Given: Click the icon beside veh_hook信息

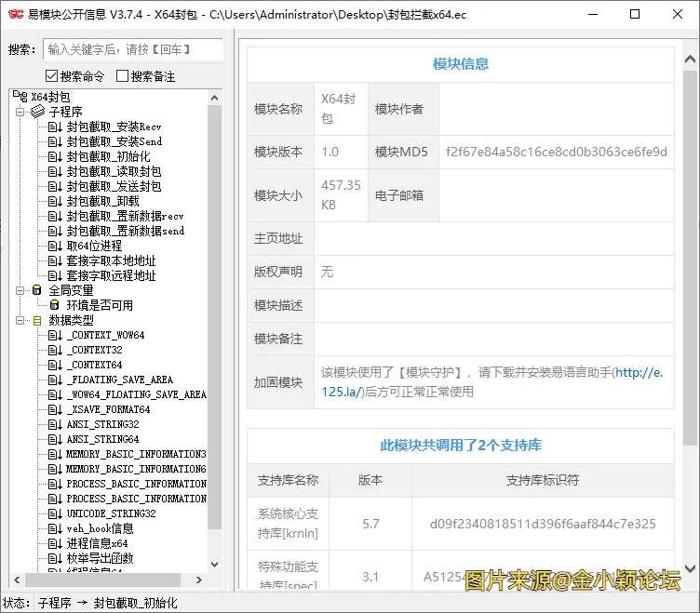Looking at the screenshot, I should click(55, 528).
